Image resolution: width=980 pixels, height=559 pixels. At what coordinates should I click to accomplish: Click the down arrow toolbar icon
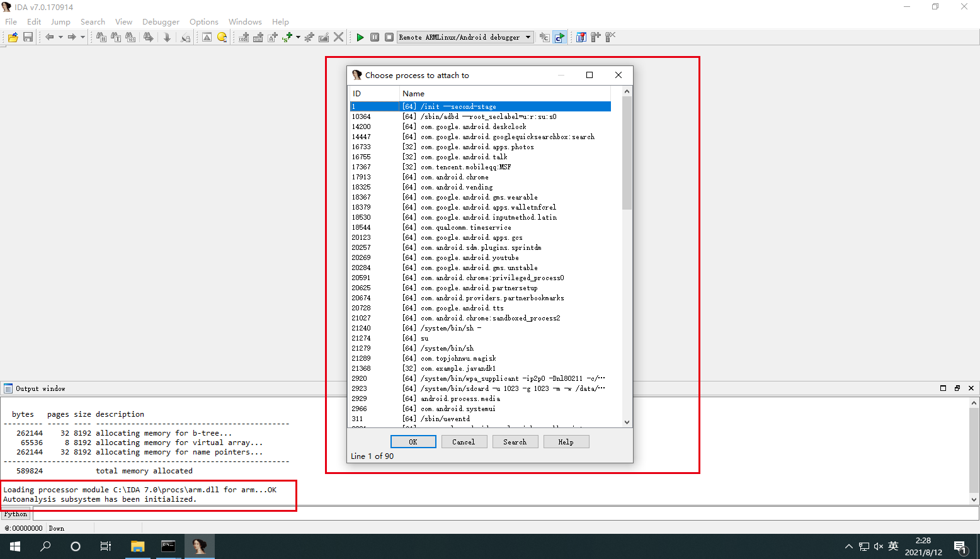[167, 37]
